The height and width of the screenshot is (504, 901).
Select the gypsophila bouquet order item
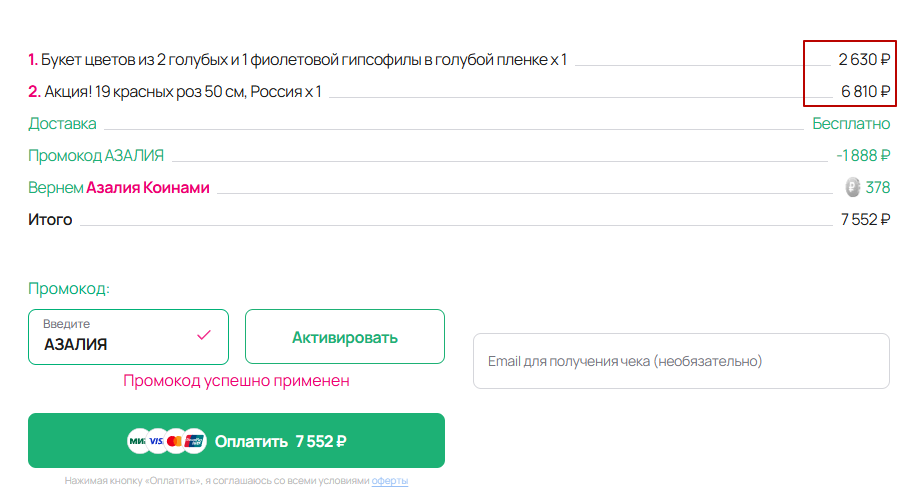point(298,59)
